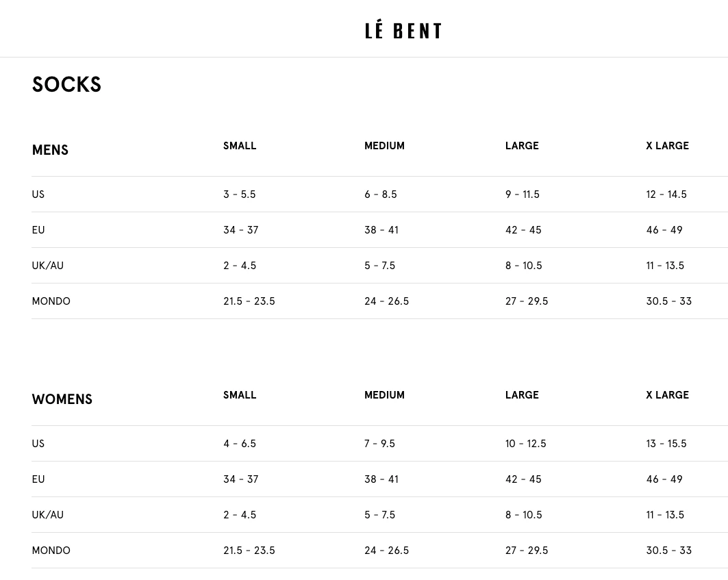Click the Womens US large size 10 - 12.5
The width and height of the screenshot is (728, 580).
click(x=525, y=444)
